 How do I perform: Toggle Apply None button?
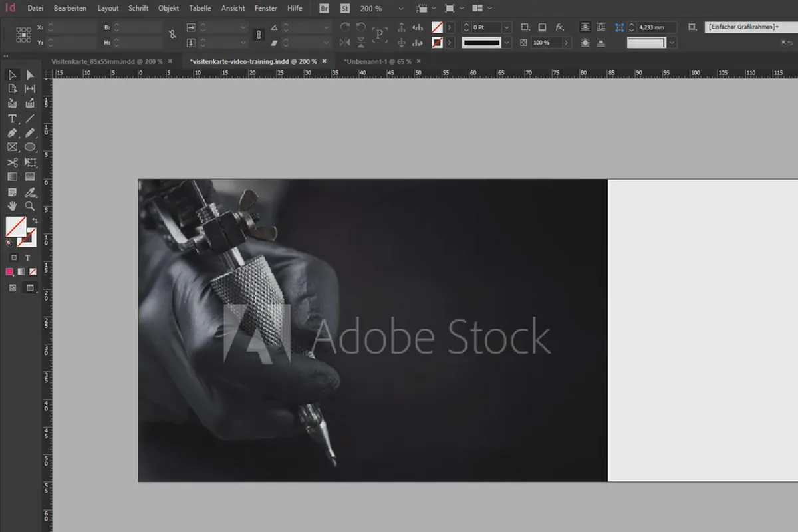pyautogui.click(x=31, y=272)
